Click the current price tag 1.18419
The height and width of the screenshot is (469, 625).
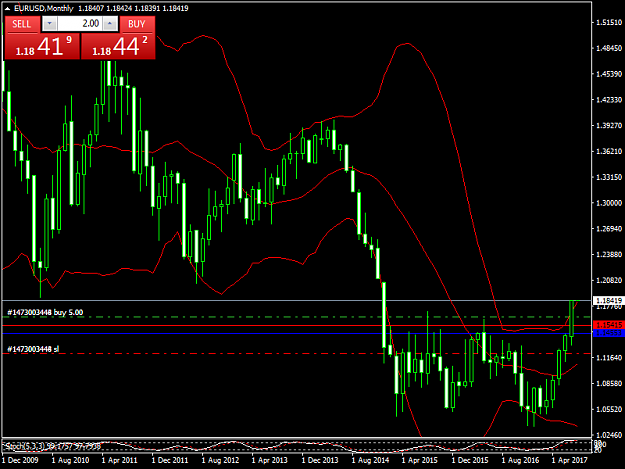click(608, 300)
